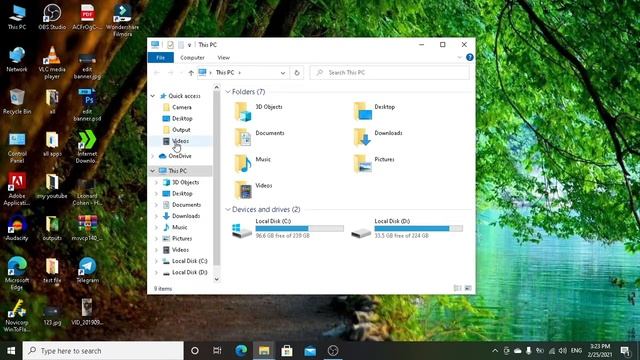Show hidden system tray icons

coord(495,351)
